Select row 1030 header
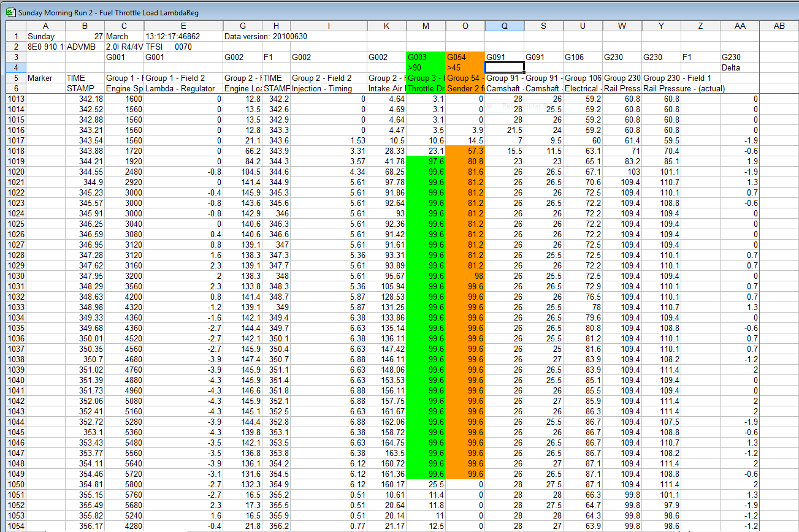799x532 pixels. [15, 276]
